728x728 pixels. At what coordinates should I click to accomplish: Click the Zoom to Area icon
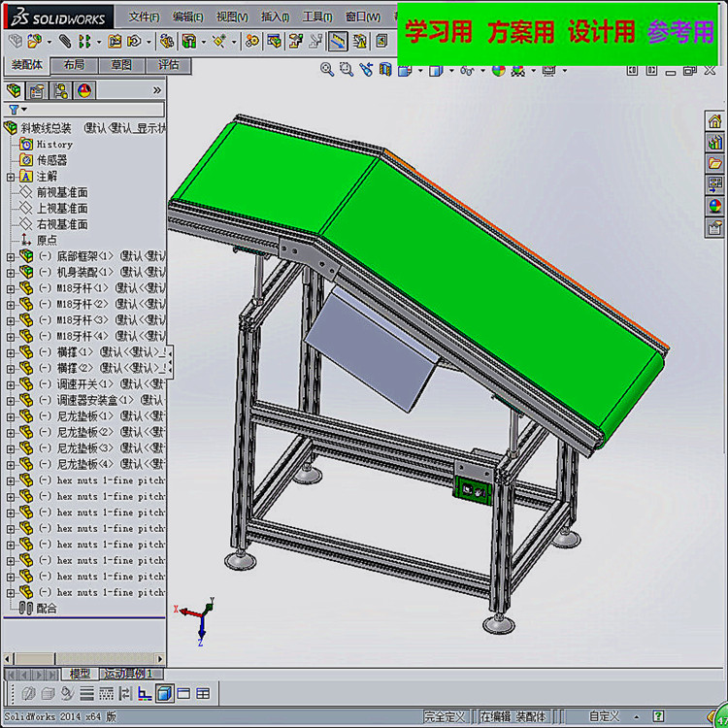coord(347,70)
